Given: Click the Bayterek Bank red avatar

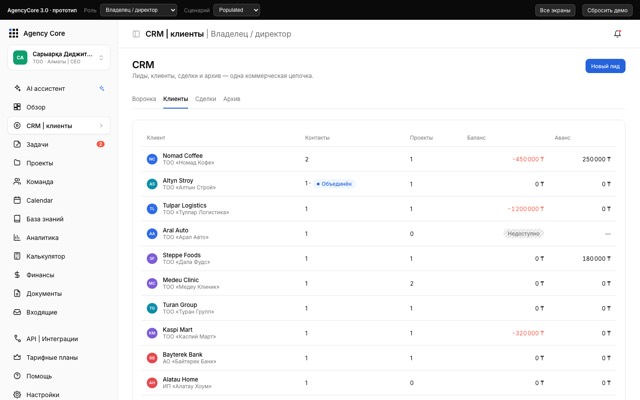Looking at the screenshot, I should click(152, 358).
